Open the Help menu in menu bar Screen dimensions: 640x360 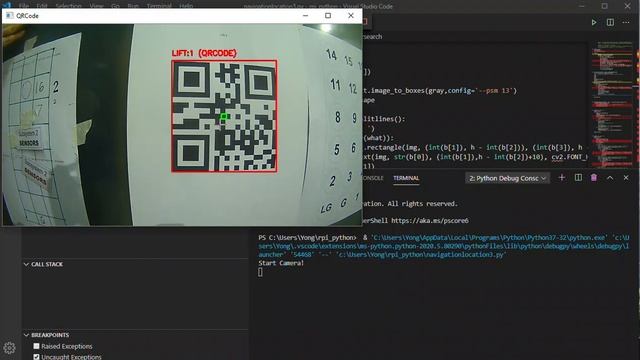tap(186, 6)
